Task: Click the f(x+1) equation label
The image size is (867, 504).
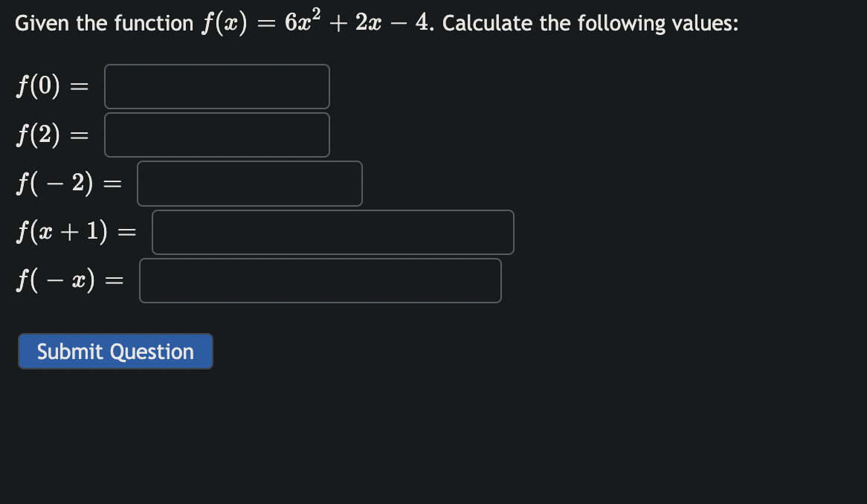Action: [x=76, y=231]
